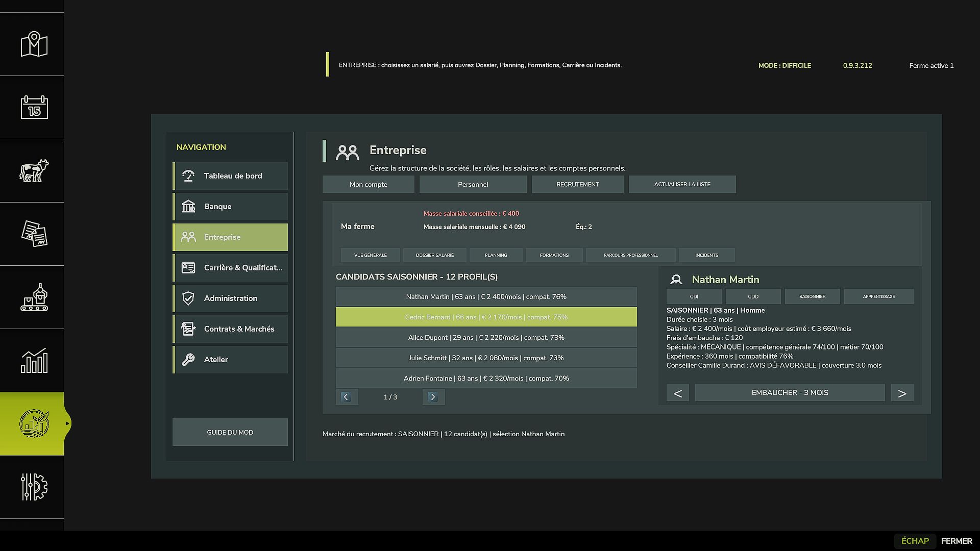Open DOSSIER SALARIÉ sub-tab
The height and width of the screenshot is (551, 980).
(435, 255)
